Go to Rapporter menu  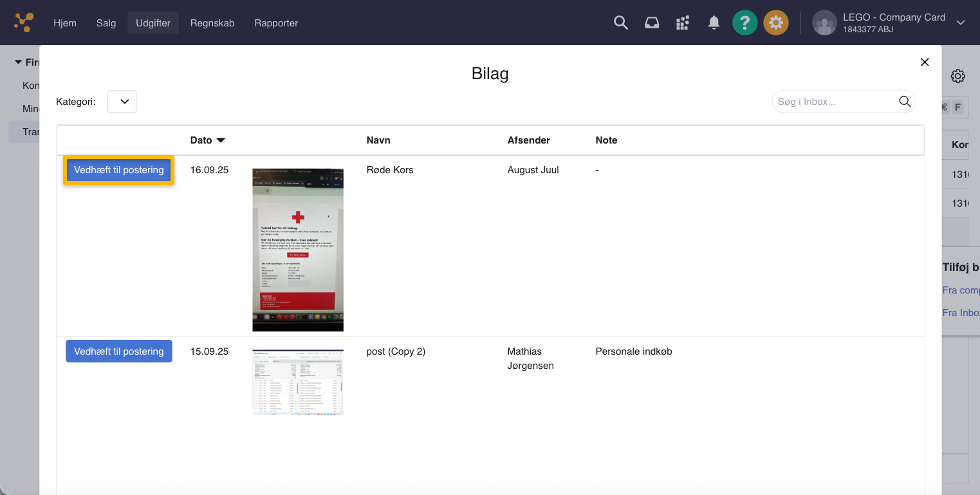pyautogui.click(x=276, y=23)
